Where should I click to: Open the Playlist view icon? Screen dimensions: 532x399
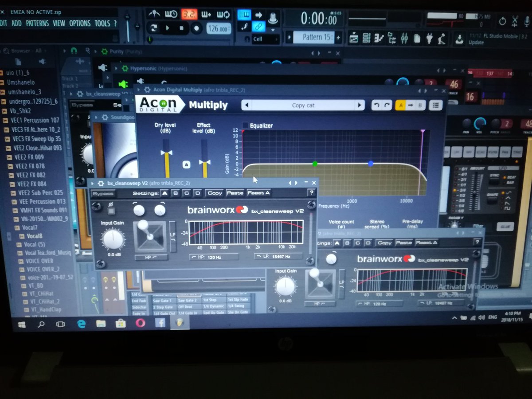pyautogui.click(x=353, y=39)
